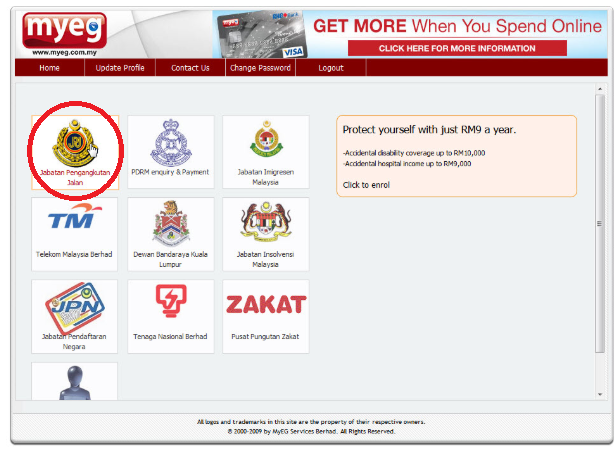This screenshot has height=456, width=616.
Task: Open Update Profile menu item
Action: pos(120,68)
